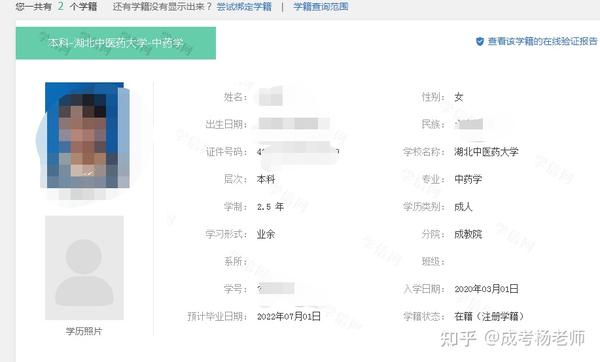
Task: Click the 学籍状态 label
Action: click(x=424, y=316)
